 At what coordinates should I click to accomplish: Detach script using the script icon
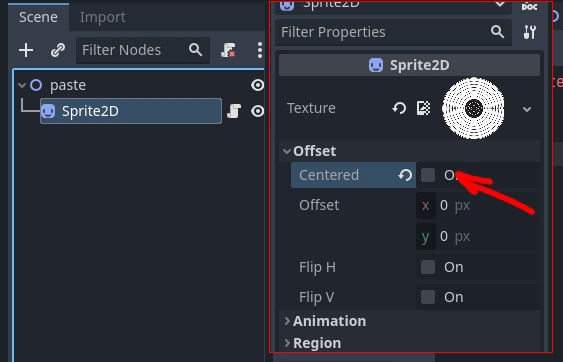(x=228, y=50)
